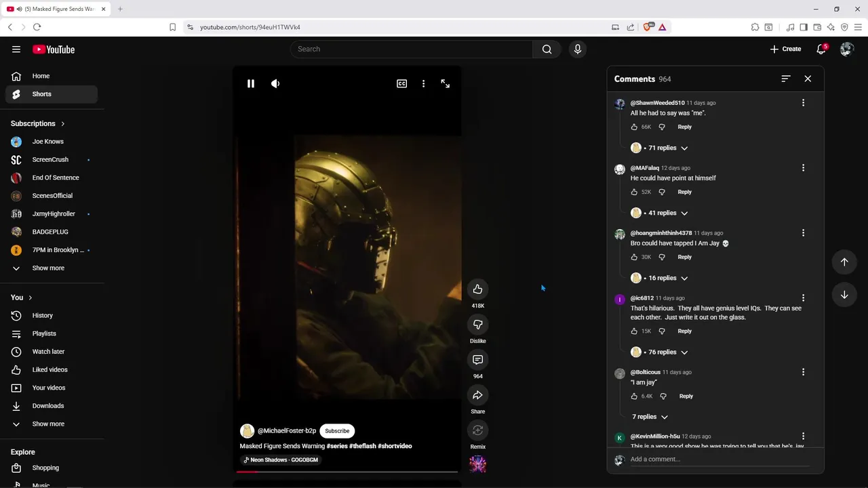Select Shorts in the sidebar
868x488 pixels.
(x=52, y=94)
